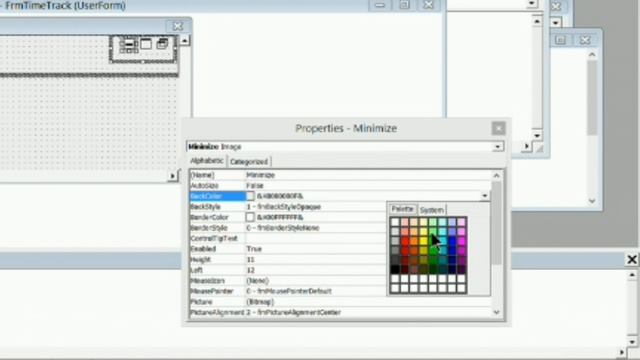Close the rightmost background window
640x360 pixels.
pos(585,40)
